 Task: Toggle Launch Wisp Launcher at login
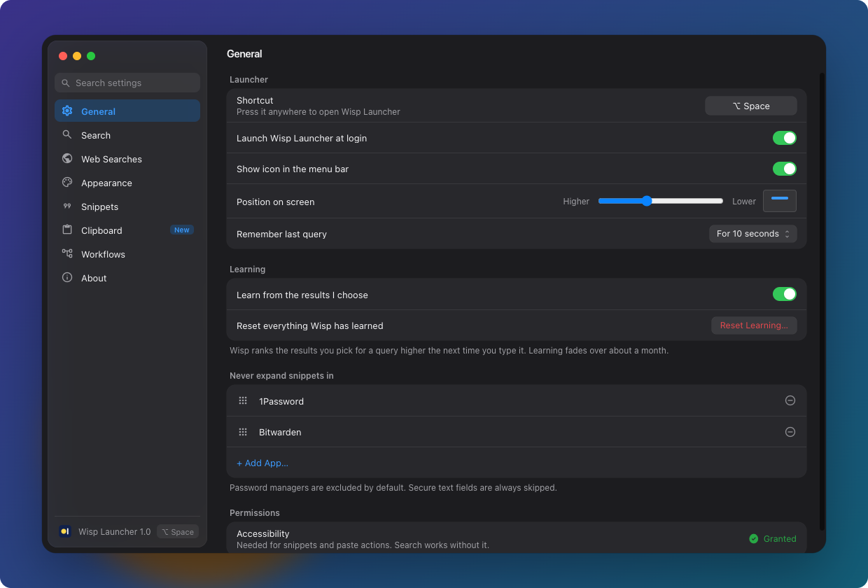785,138
